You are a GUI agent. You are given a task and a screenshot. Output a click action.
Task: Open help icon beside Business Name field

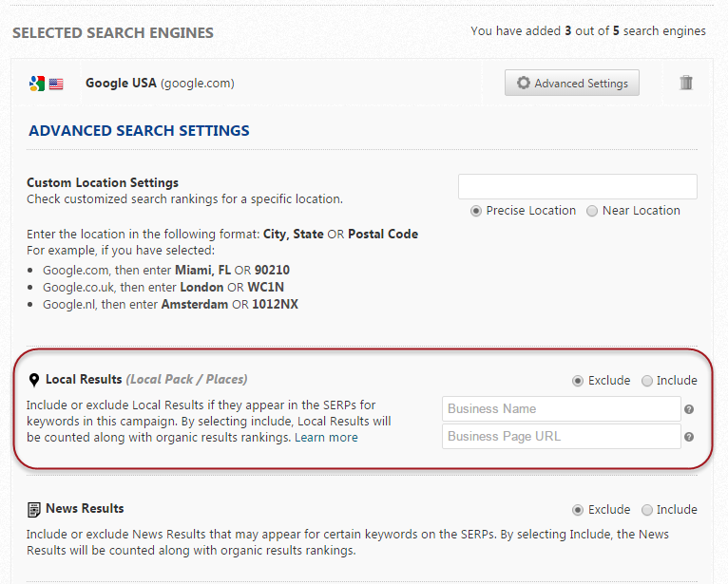[688, 409]
